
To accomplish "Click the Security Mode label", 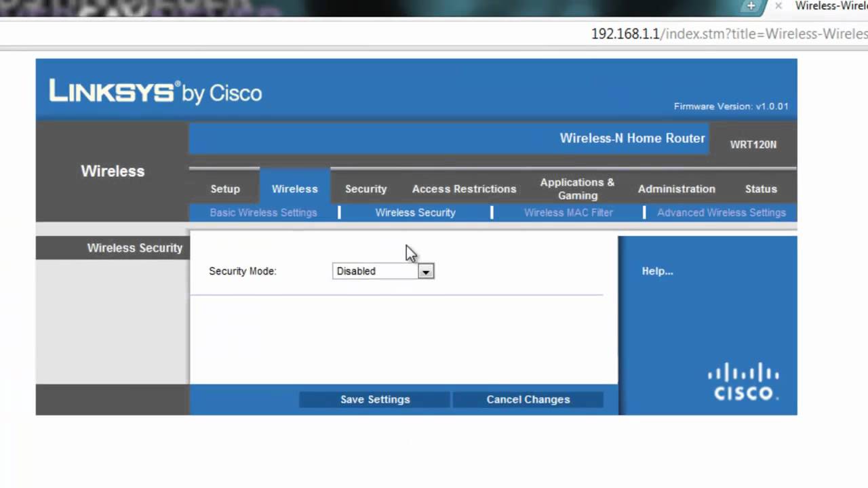I will point(243,271).
